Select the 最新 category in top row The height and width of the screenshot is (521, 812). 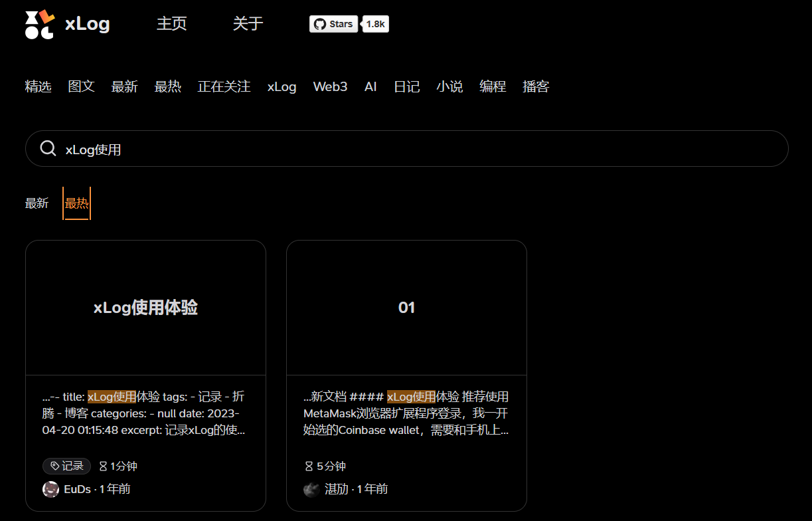point(125,86)
